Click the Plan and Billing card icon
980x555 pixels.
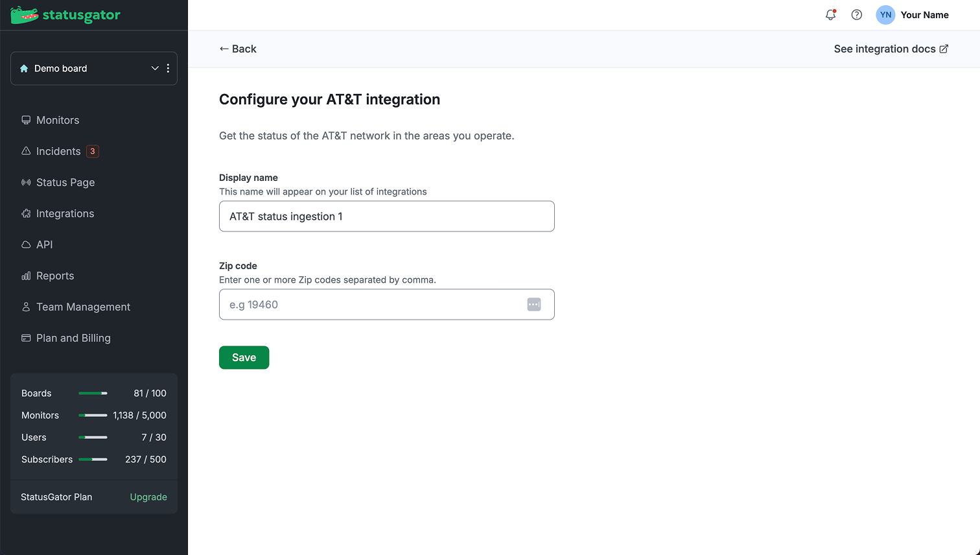pos(26,338)
